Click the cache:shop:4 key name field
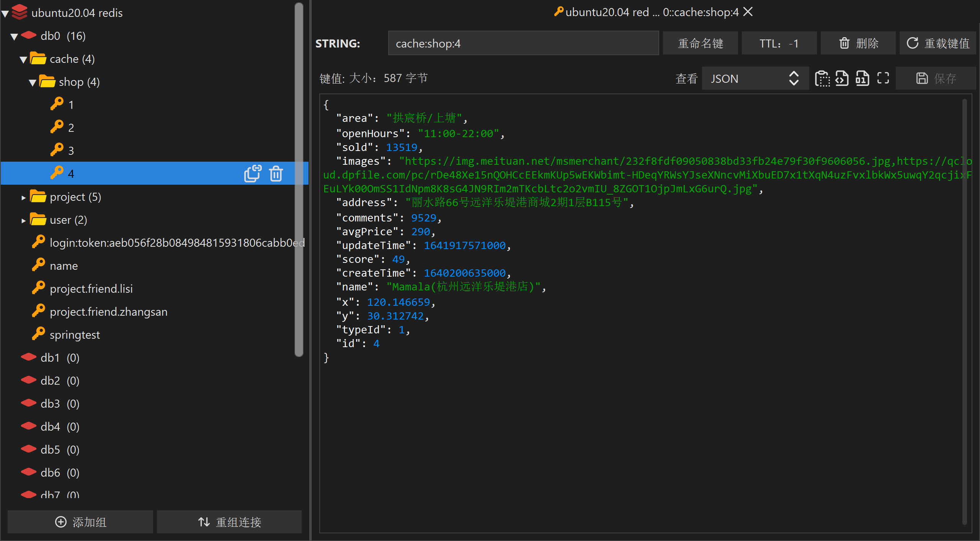 [x=523, y=43]
